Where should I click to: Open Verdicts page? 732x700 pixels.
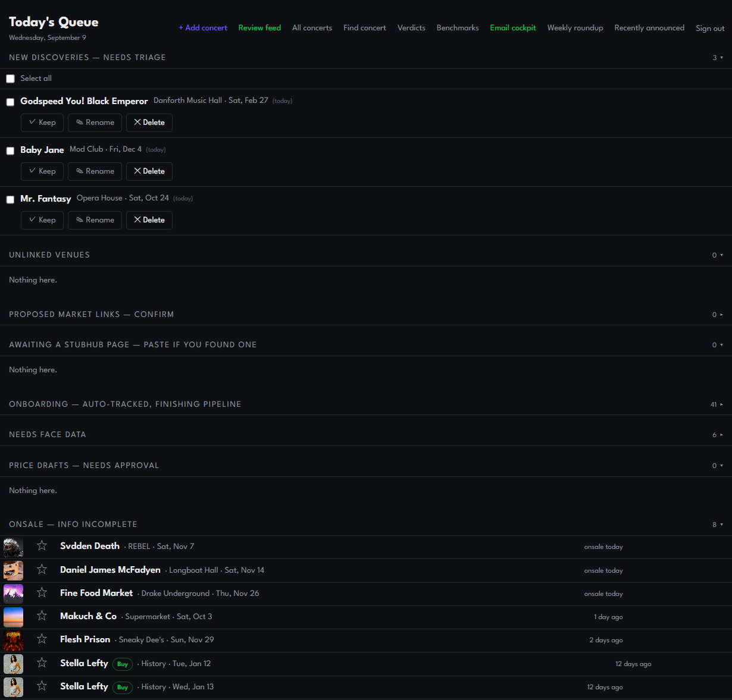click(x=411, y=28)
